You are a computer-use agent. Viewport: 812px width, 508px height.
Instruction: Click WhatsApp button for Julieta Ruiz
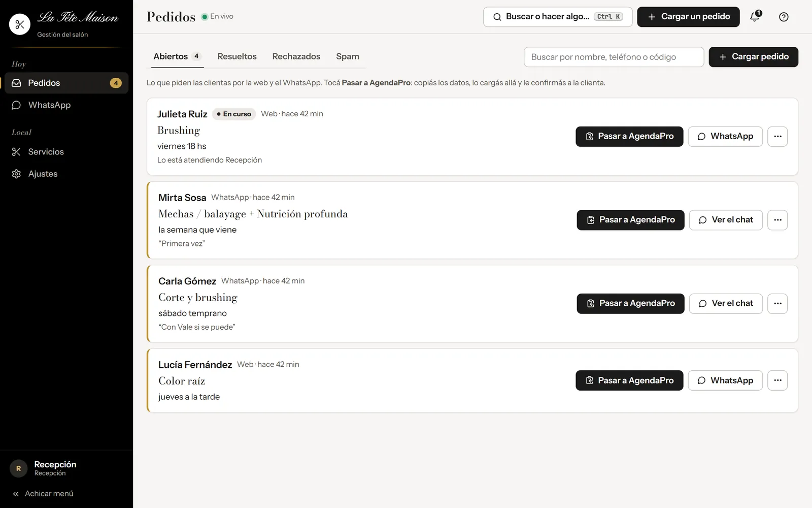(x=725, y=136)
